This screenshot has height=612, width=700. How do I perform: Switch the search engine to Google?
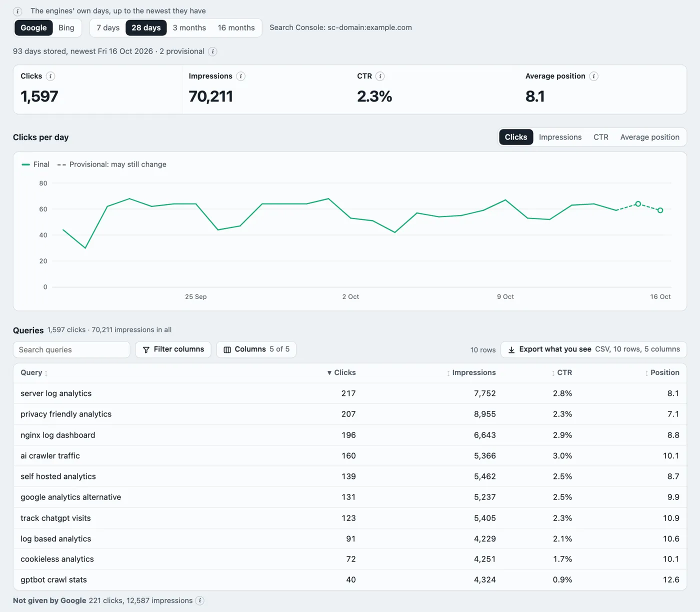(33, 28)
